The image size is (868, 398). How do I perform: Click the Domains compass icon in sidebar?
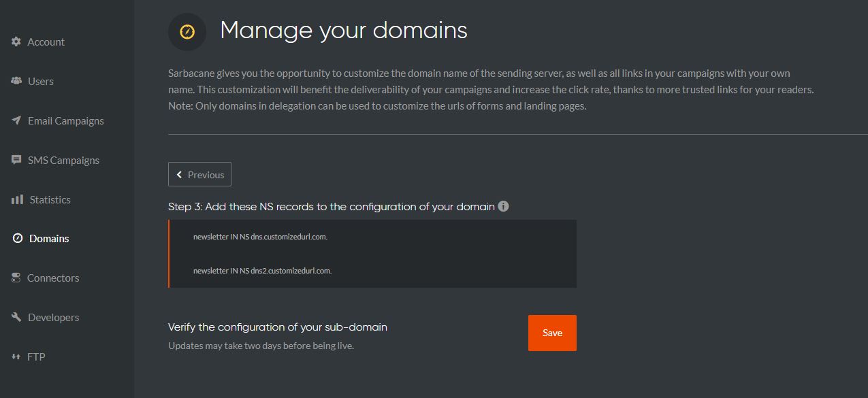(18, 239)
